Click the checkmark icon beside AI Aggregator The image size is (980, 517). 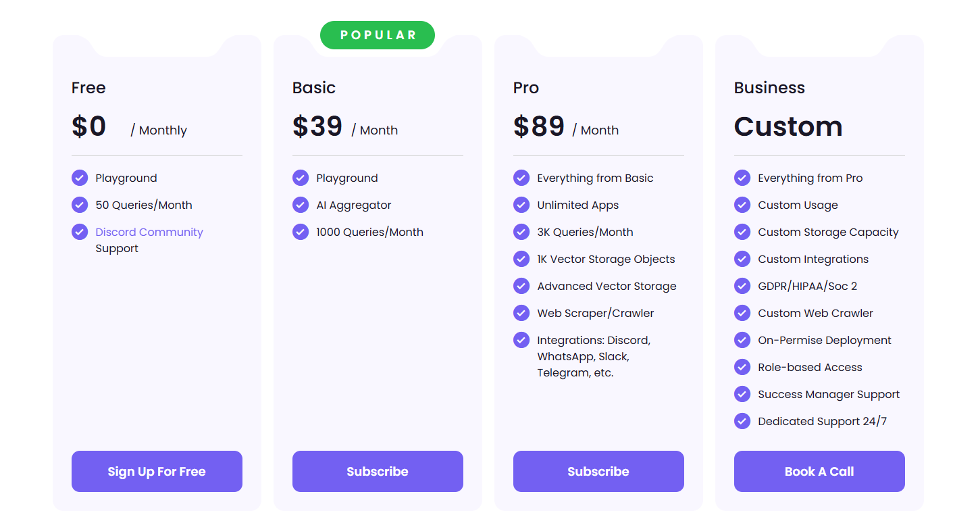pyautogui.click(x=301, y=205)
